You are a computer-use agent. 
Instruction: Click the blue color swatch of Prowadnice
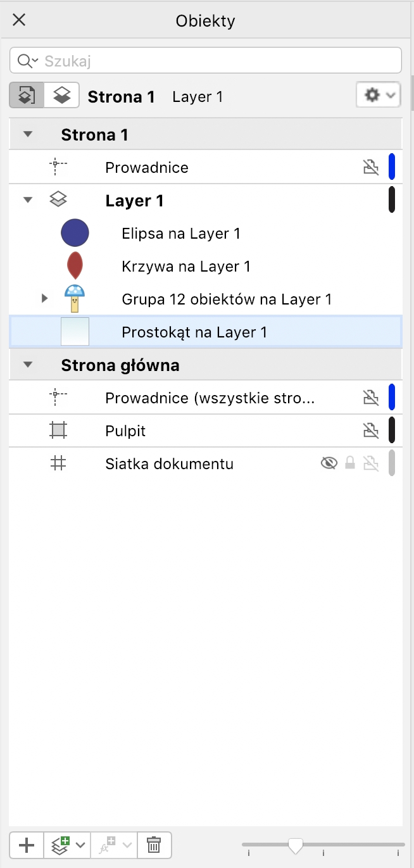coord(392,167)
